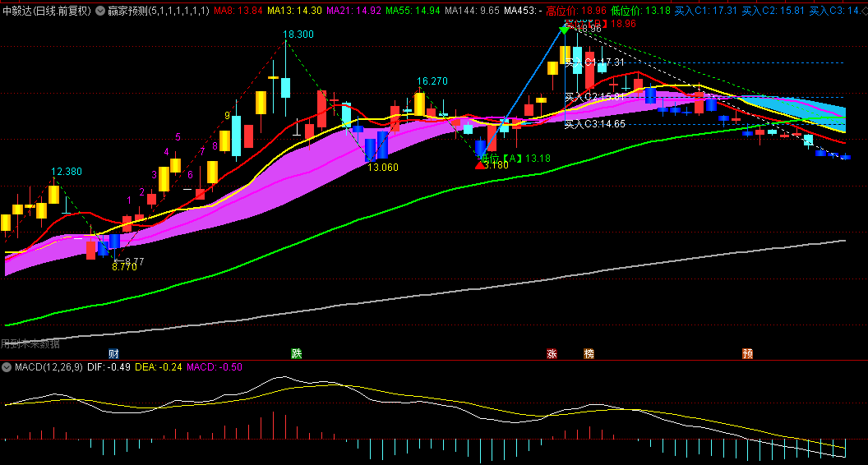868x465 pixels.
Task: Click the 13.060 low price label
Action: (x=383, y=167)
